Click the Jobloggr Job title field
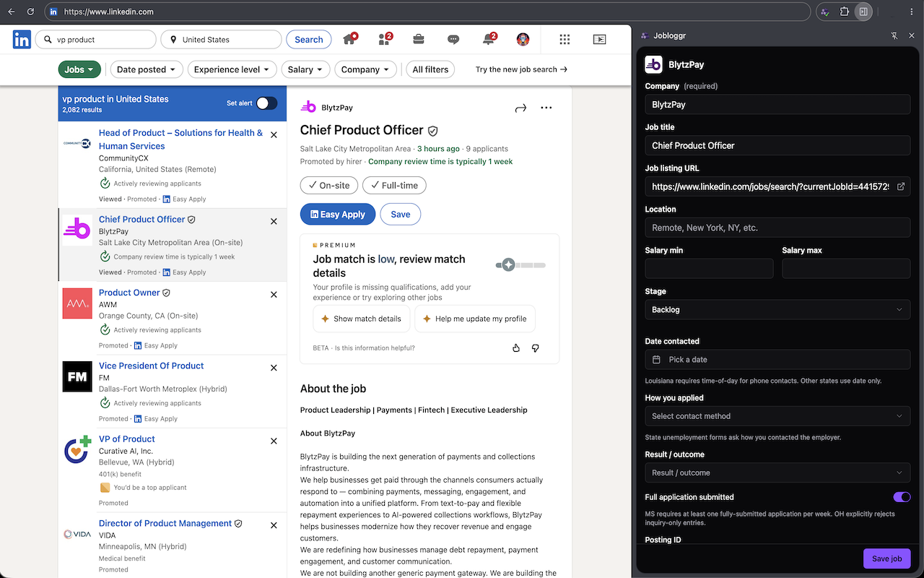The height and width of the screenshot is (578, 924). (777, 145)
